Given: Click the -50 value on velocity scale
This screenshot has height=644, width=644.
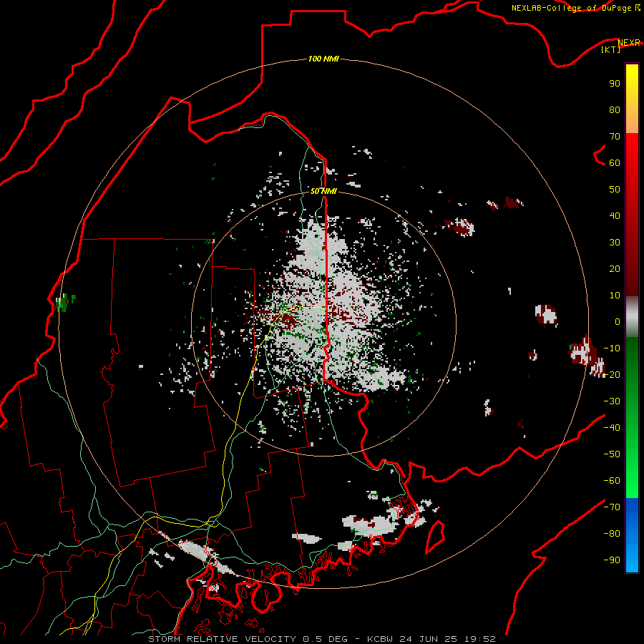Looking at the screenshot, I should [612, 454].
